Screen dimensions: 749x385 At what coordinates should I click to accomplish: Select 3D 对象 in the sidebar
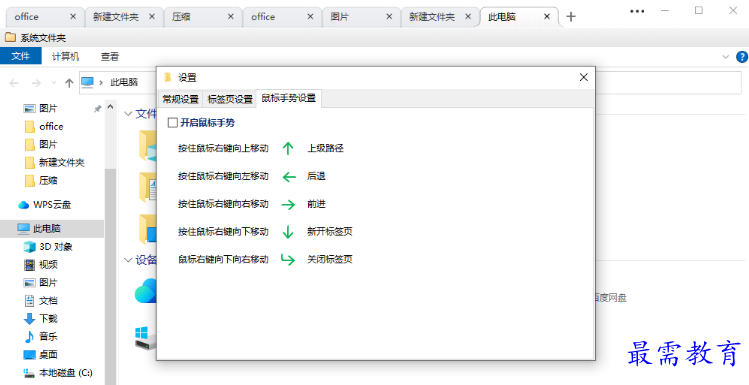pyautogui.click(x=48, y=247)
